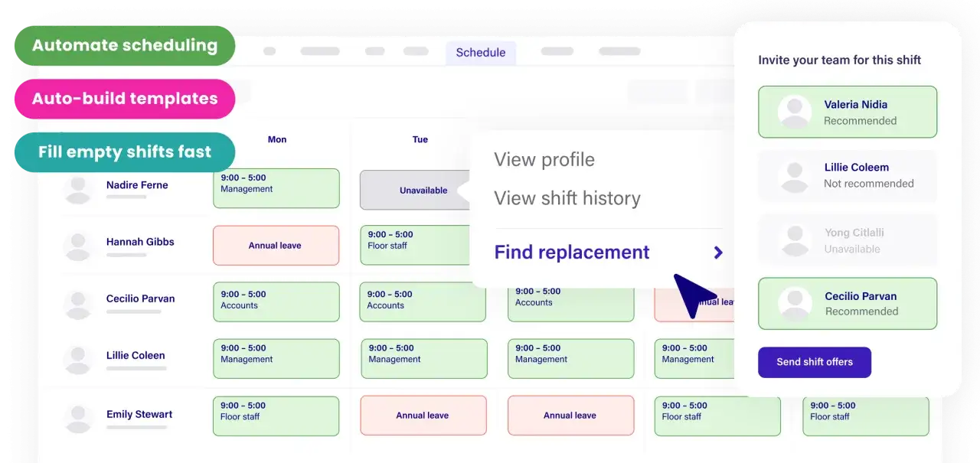Open Cecilio Parvan's Wednesday Accounts shift
980x463 pixels.
(x=570, y=305)
